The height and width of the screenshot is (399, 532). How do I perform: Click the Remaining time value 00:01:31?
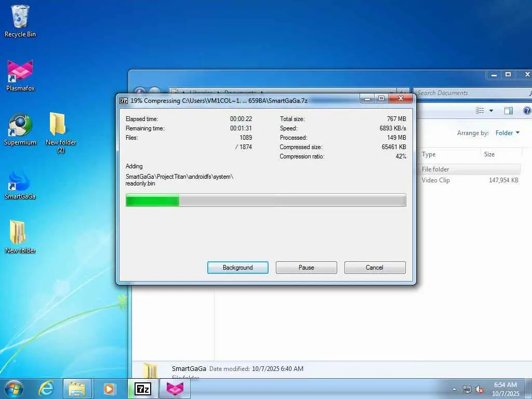(241, 128)
